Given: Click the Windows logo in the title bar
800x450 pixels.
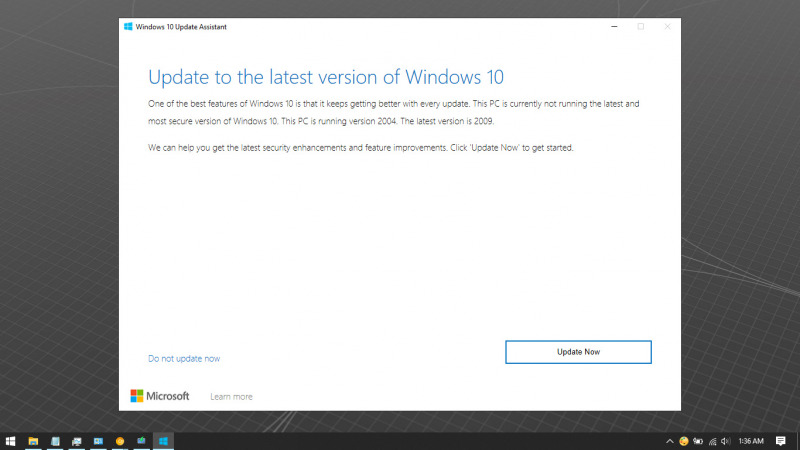Looking at the screenshot, I should point(128,27).
